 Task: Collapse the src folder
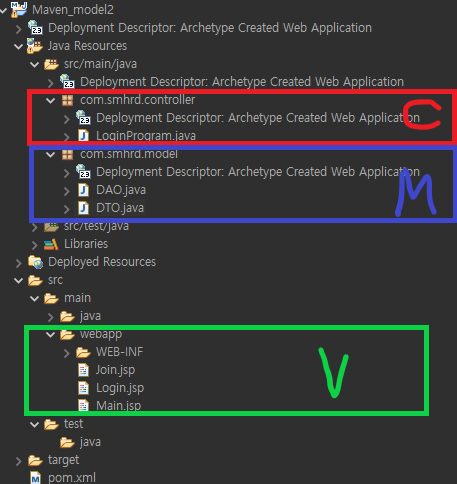tap(19, 281)
